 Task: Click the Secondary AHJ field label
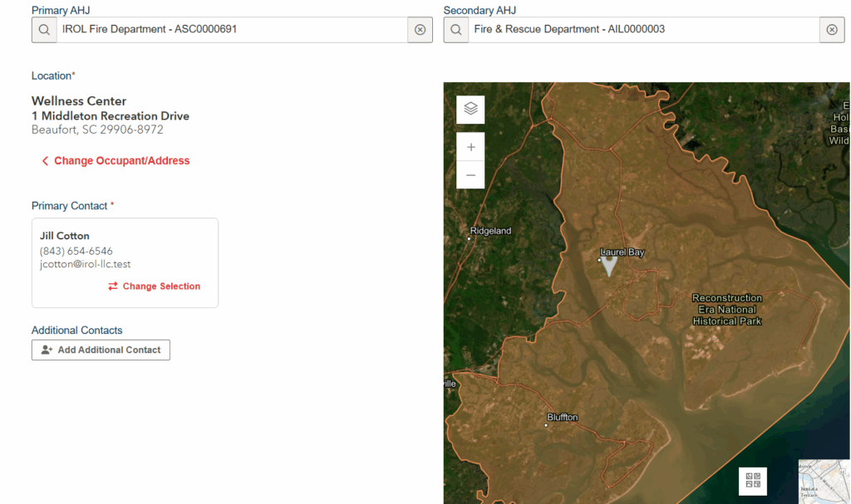click(480, 10)
